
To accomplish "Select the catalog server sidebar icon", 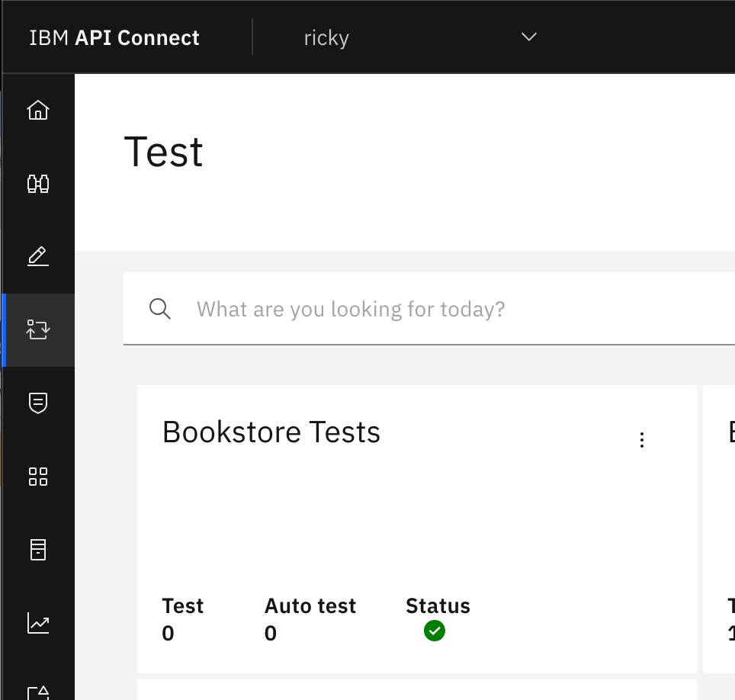I will 38,550.
